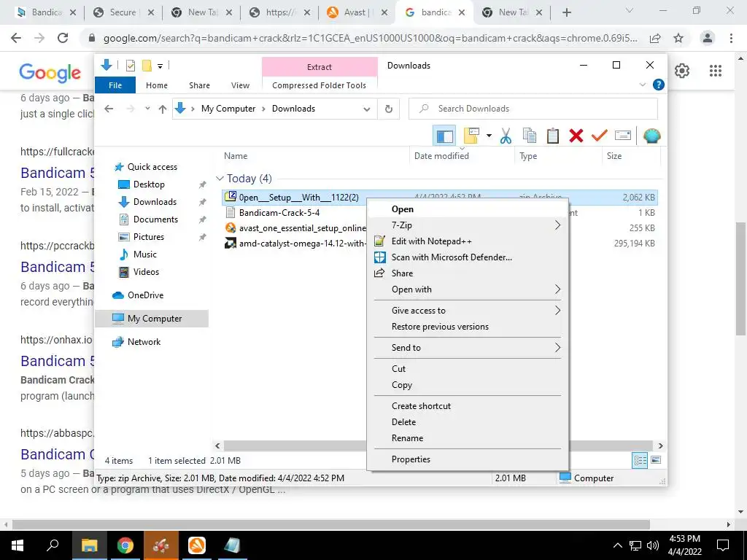Expand the Give access to submenu
Viewport: 747px width, 560px height.
468,311
